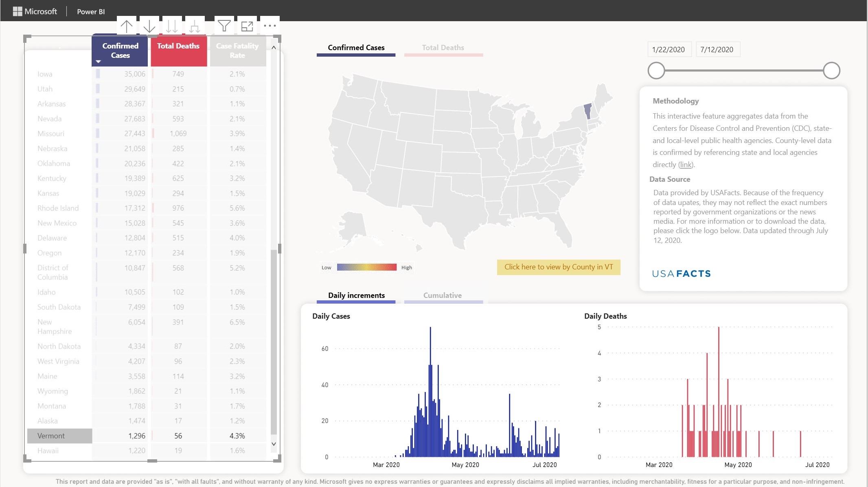
Task: Switch map to Total Deaths
Action: [x=443, y=48]
